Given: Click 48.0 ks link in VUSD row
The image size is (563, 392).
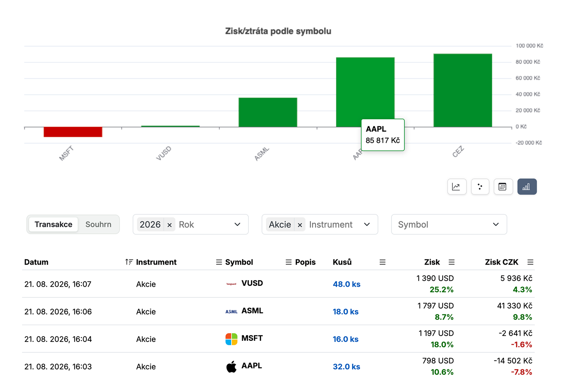Looking at the screenshot, I should coord(347,284).
